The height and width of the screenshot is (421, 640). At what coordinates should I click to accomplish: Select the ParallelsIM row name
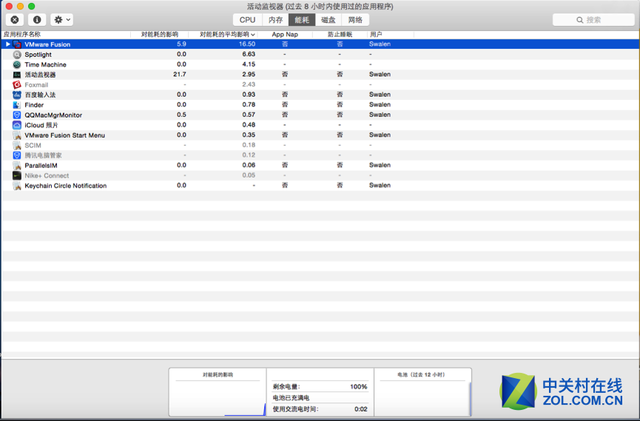click(41, 165)
